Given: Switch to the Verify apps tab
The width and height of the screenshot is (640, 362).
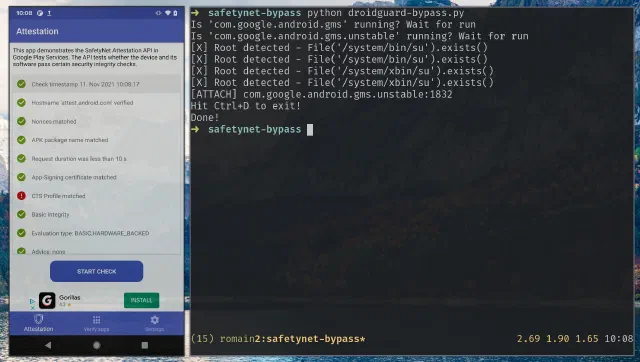Looking at the screenshot, I should 96,323.
